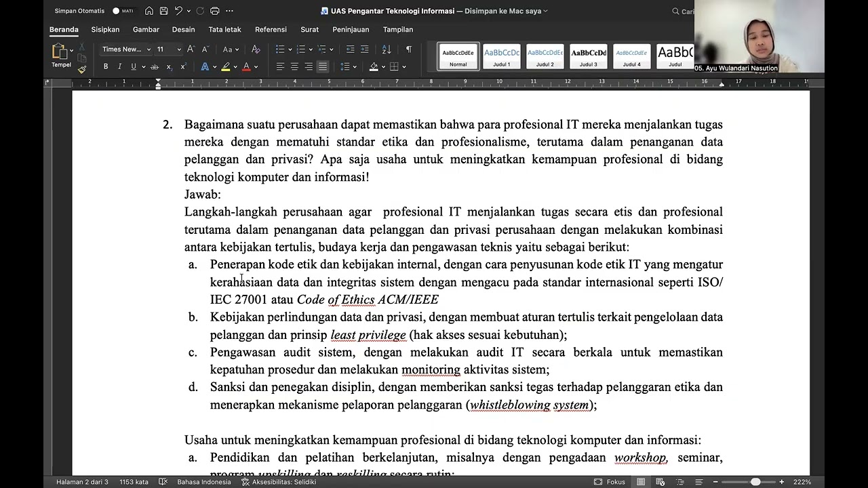Clear all formatting with the eraser A icon
Image resolution: width=868 pixels, height=488 pixels.
256,49
